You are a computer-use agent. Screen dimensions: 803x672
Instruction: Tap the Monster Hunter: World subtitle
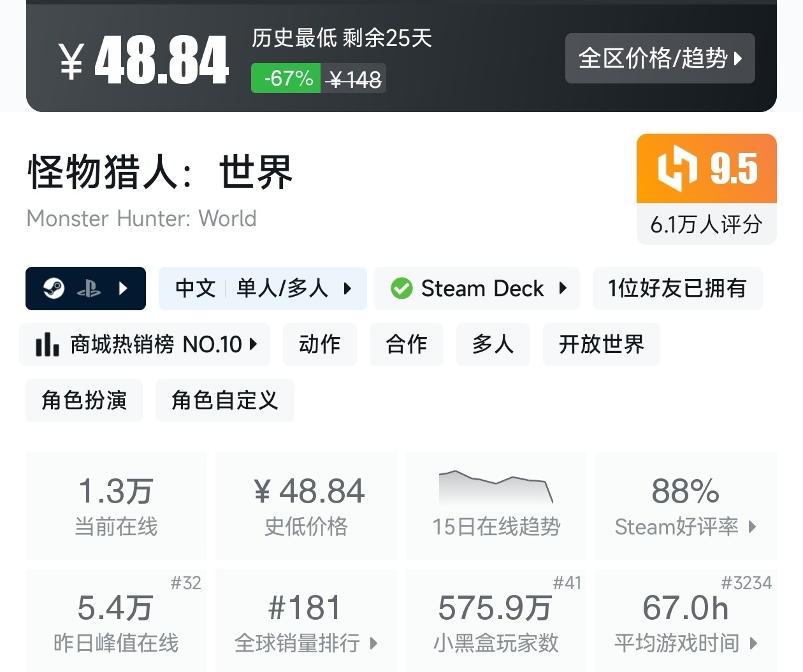pos(141,218)
